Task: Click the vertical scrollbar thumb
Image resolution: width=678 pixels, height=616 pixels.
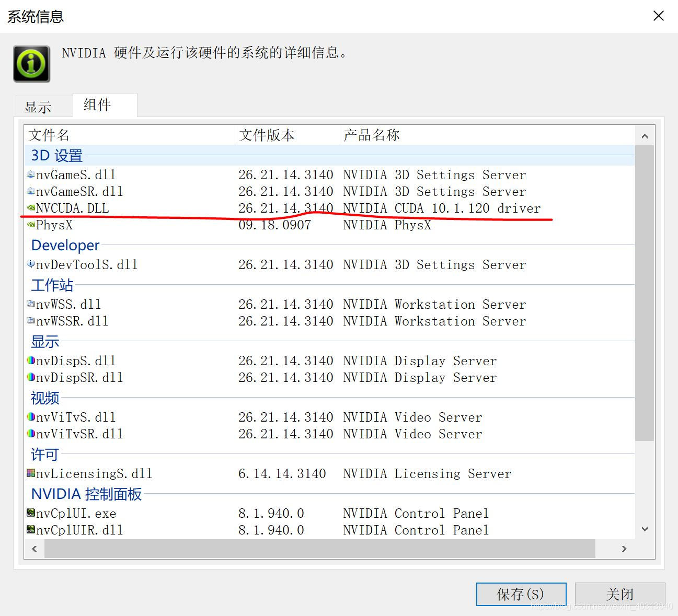Action: (645, 293)
